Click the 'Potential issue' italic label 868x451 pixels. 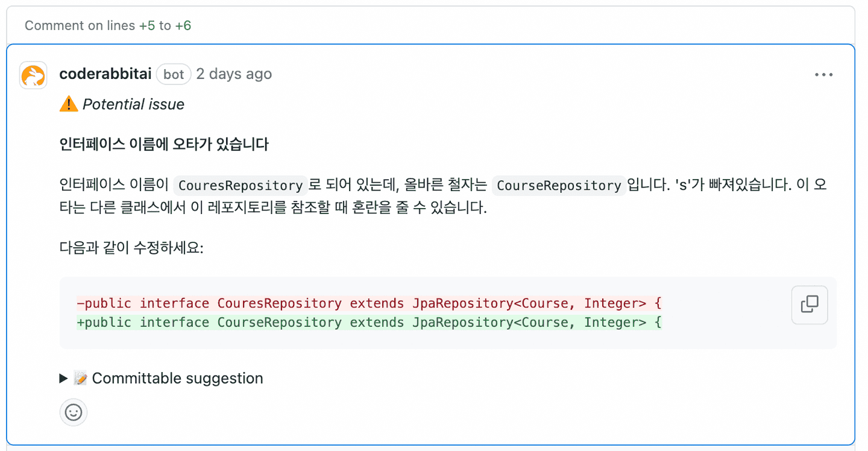pyautogui.click(x=133, y=104)
